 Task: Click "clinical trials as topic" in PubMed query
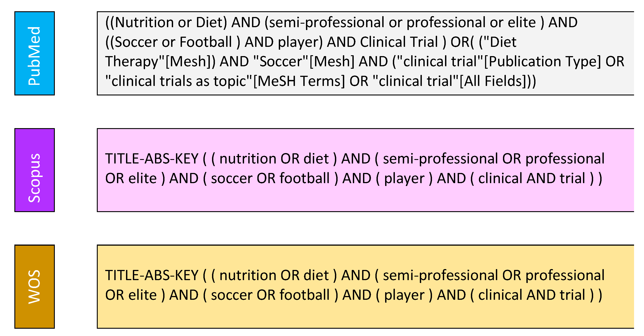(179, 81)
